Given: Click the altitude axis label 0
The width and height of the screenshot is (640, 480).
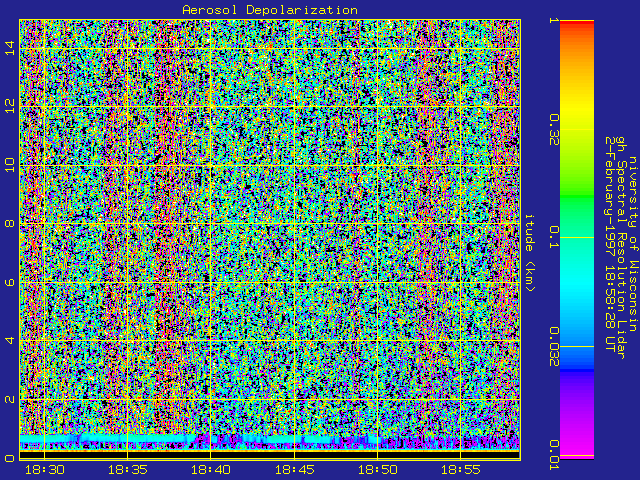Looking at the screenshot, I should (x=9, y=458).
